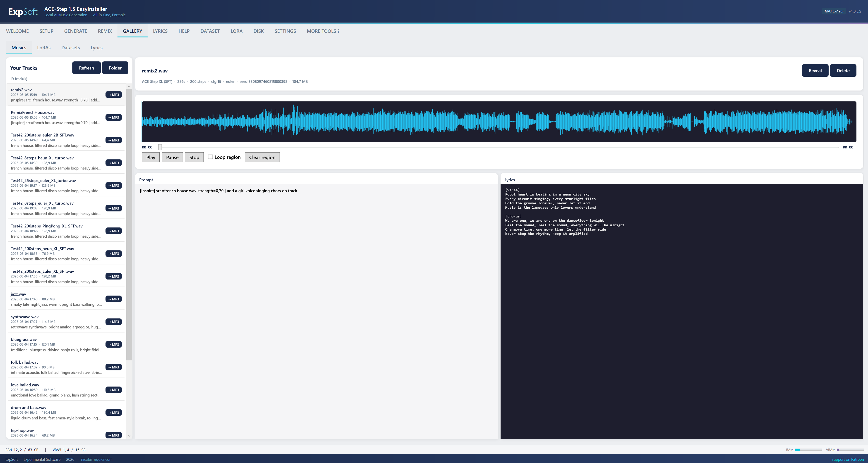This screenshot has height=463, width=868.
Task: Stop the audio playback
Action: tap(194, 157)
